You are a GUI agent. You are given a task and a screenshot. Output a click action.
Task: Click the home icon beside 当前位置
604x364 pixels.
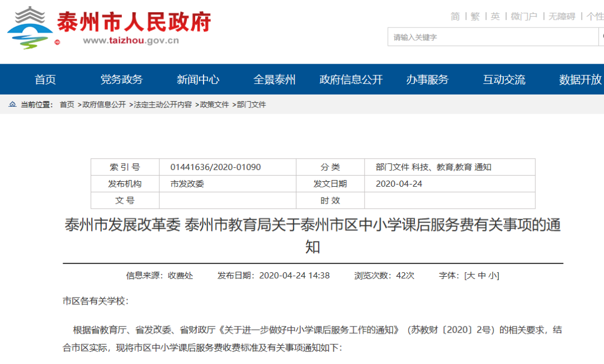click(x=12, y=104)
